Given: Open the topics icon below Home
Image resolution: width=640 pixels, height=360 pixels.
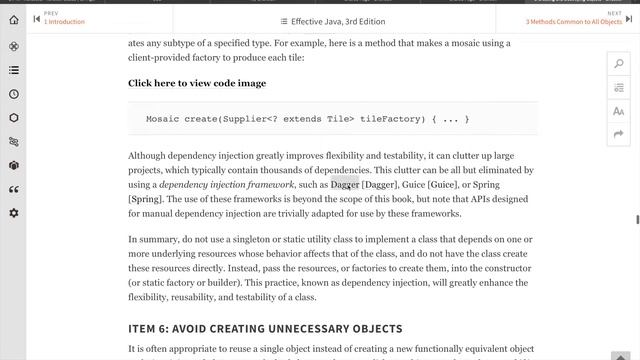Looking at the screenshot, I should [13, 46].
